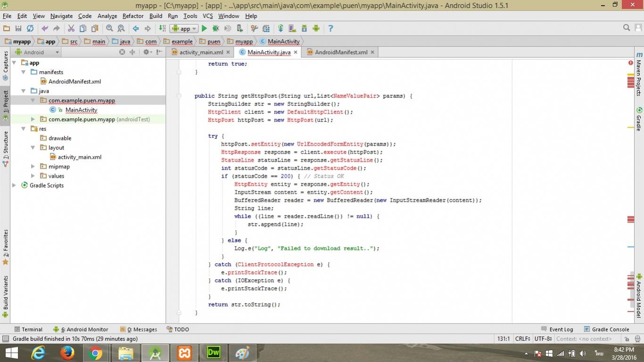Image resolution: width=644 pixels, height=362 pixels.
Task: Open the Gradle Console tool window
Action: (x=606, y=329)
